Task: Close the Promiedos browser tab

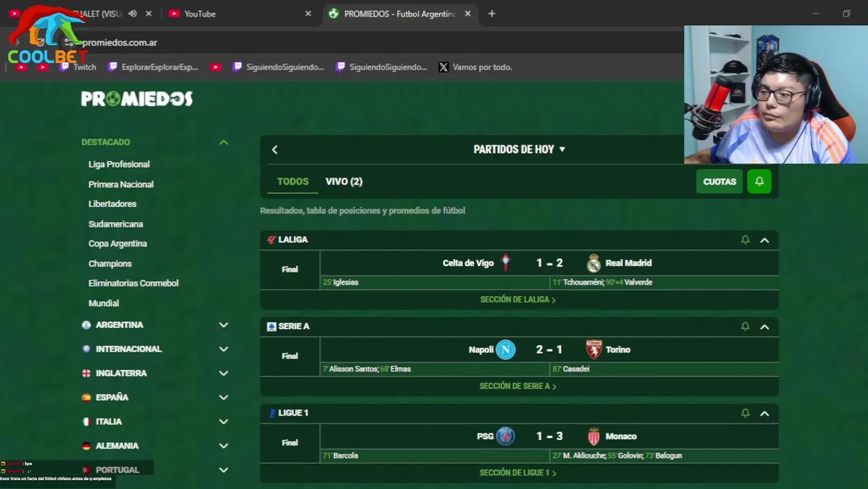Action: [467, 14]
